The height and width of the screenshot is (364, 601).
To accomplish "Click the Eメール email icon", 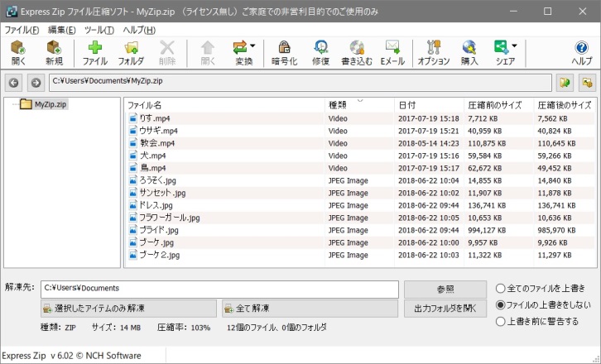I will [x=392, y=52].
